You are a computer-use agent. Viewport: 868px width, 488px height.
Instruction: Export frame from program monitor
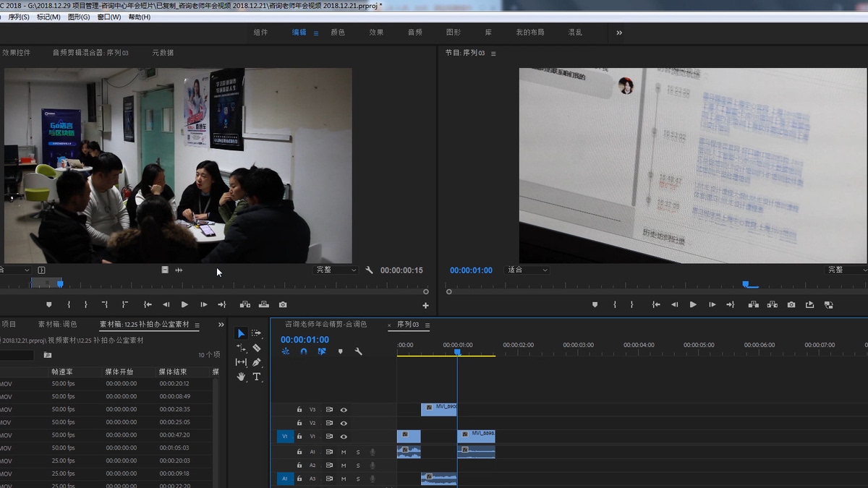(x=791, y=304)
